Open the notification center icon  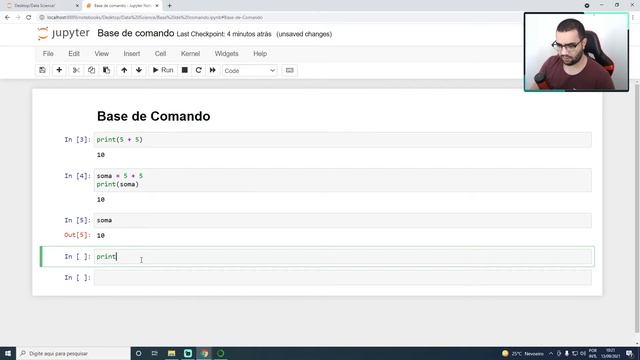tap(630, 353)
